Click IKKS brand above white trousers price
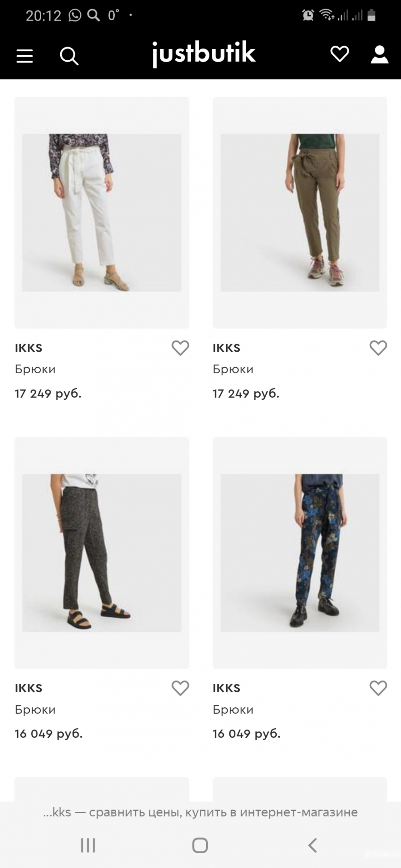The height and width of the screenshot is (868, 401). 28,348
